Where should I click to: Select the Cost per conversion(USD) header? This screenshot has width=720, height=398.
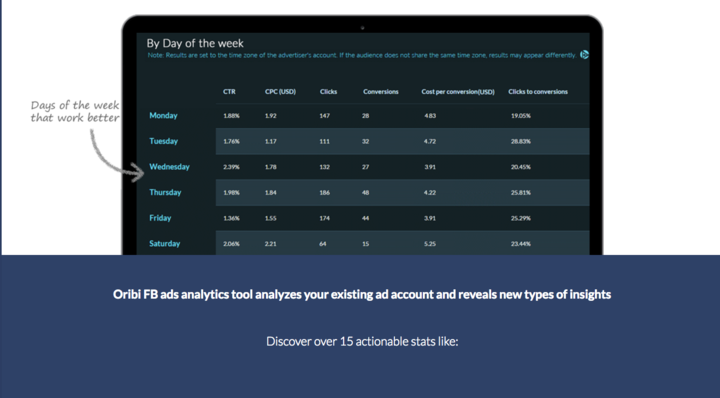458,92
